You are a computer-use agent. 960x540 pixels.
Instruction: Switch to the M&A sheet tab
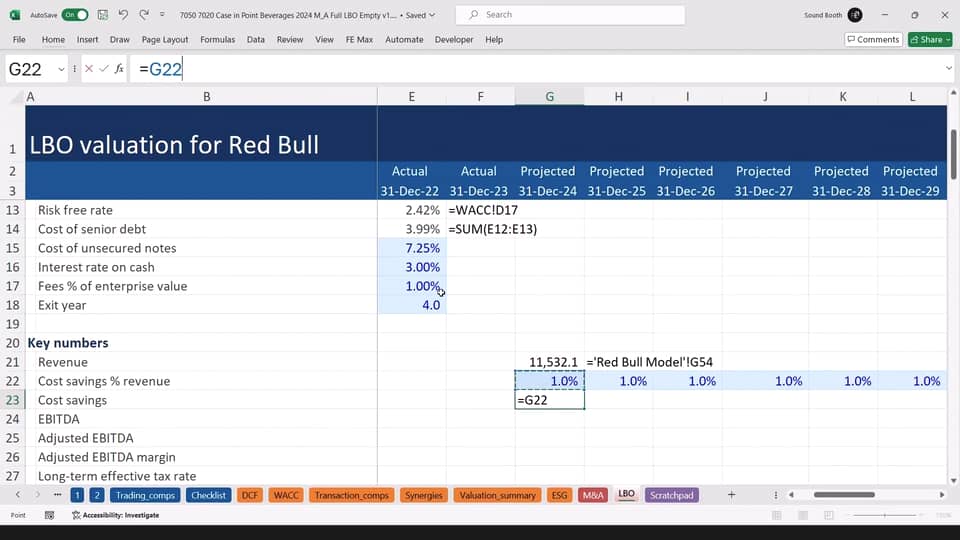(x=593, y=495)
